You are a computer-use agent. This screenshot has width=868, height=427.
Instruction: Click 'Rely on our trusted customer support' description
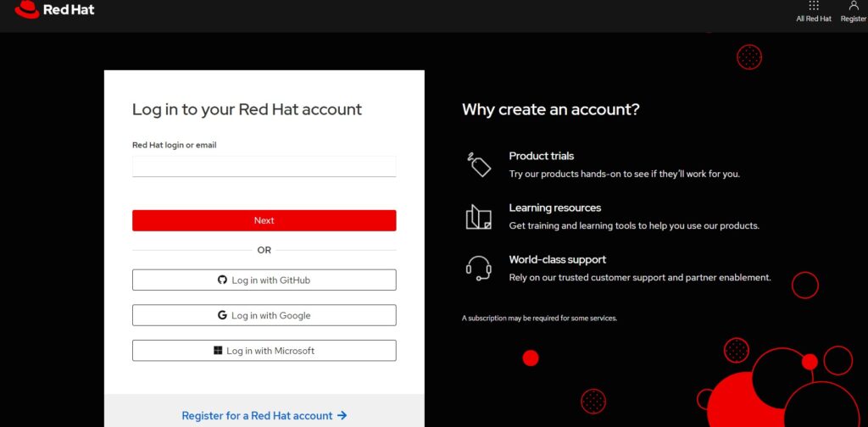640,278
